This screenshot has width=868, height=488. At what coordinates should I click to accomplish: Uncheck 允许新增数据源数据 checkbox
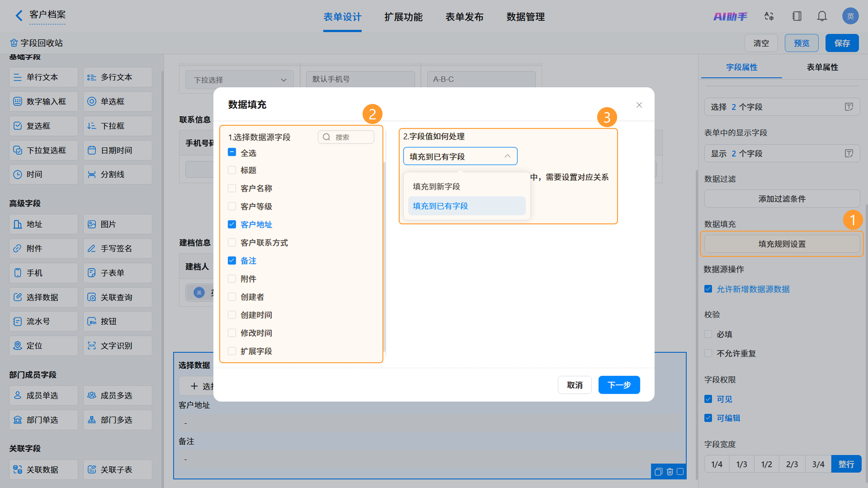click(x=708, y=289)
